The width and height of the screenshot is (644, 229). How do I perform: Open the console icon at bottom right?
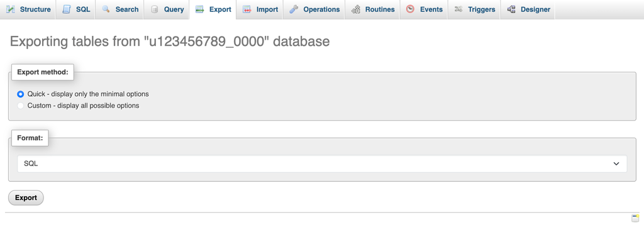(635, 218)
